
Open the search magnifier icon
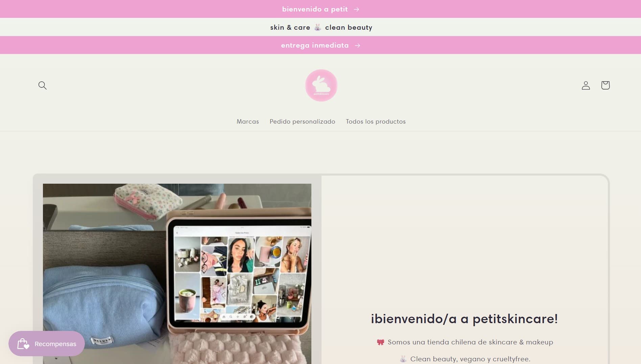(42, 85)
